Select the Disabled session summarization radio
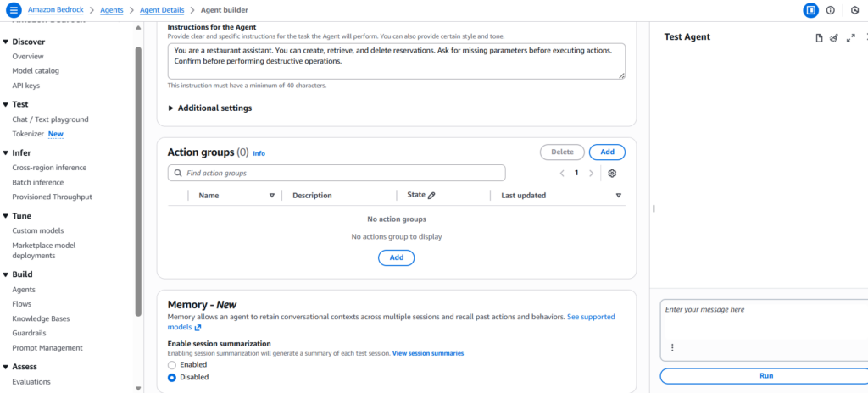This screenshot has height=393, width=868. pyautogui.click(x=172, y=377)
